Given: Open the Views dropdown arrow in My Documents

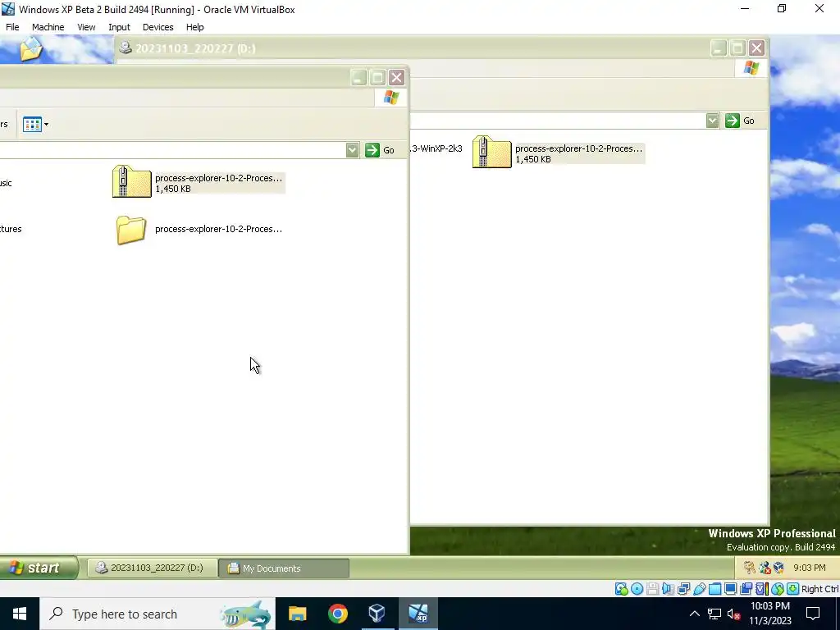Looking at the screenshot, I should pyautogui.click(x=46, y=125).
